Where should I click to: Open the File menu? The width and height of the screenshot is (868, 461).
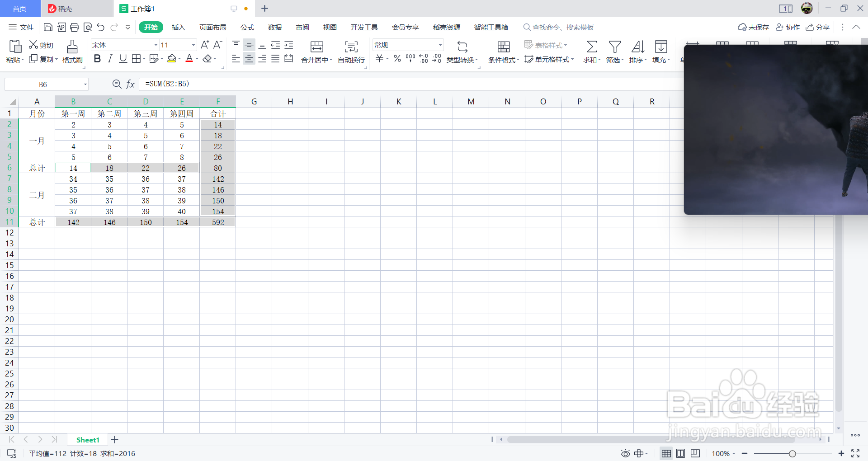pyautogui.click(x=21, y=28)
